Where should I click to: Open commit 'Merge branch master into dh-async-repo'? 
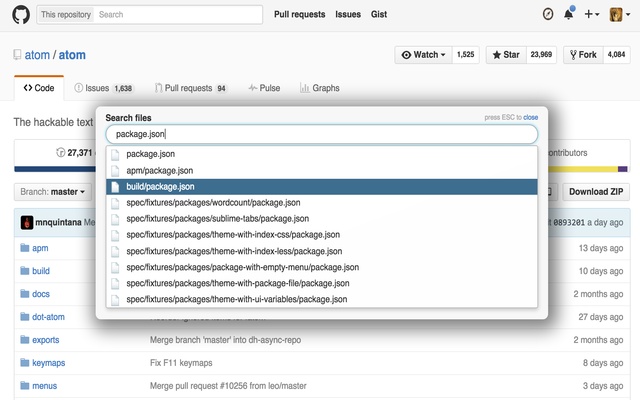[x=225, y=340]
